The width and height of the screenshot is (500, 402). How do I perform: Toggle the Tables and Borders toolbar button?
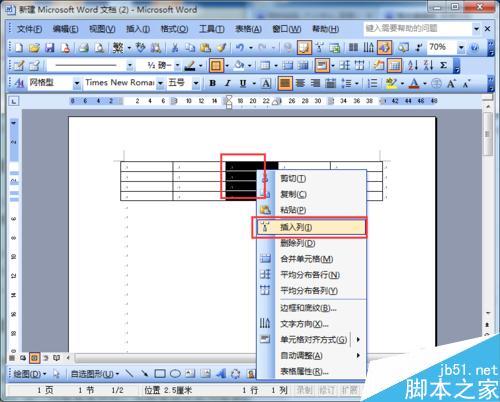tap(304, 48)
